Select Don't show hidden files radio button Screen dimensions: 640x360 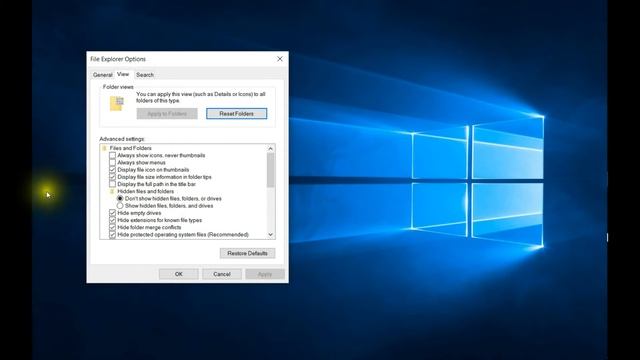coord(120,198)
